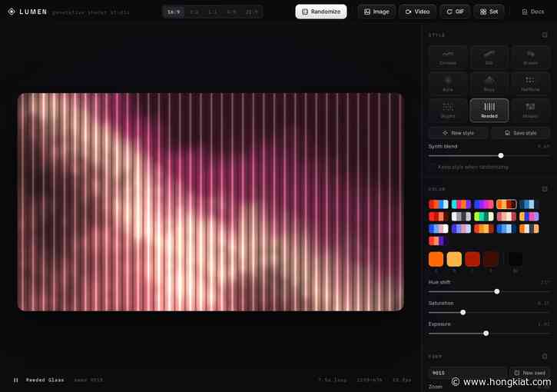Screen dimensions: 557x392
Task: Open the bright orange color swatch
Action: [x=436, y=259]
